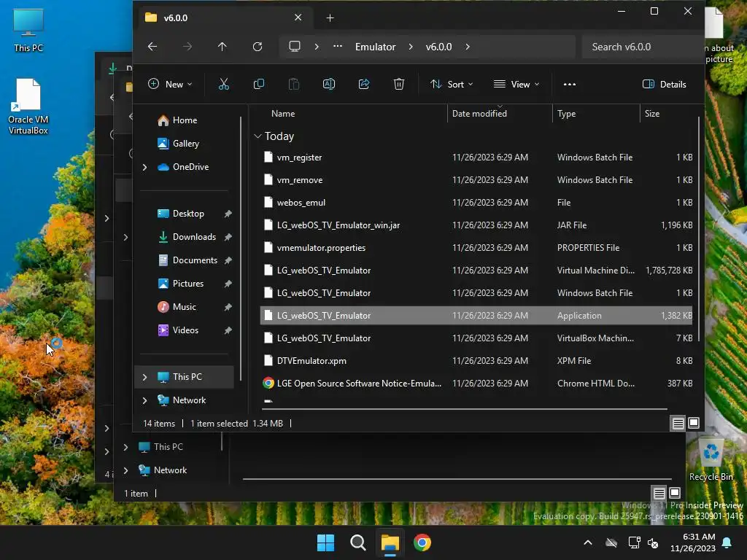The width and height of the screenshot is (747, 560).
Task: Sort by the Date modified column header
Action: 500,114
